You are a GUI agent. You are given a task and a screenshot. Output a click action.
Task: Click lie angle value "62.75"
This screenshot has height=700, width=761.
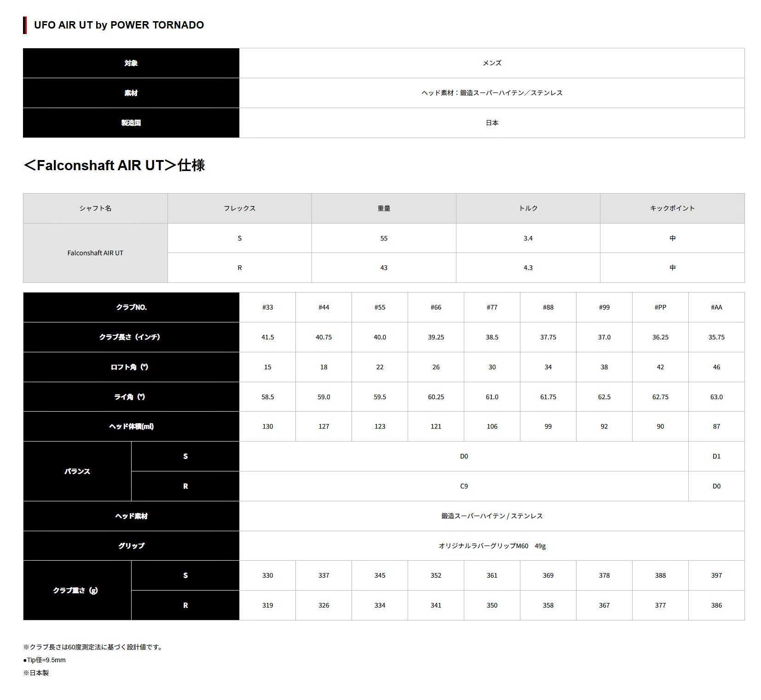click(660, 397)
